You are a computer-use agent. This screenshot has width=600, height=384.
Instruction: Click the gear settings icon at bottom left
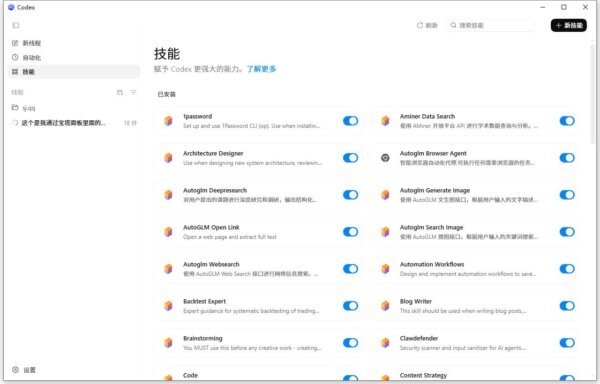pos(15,369)
